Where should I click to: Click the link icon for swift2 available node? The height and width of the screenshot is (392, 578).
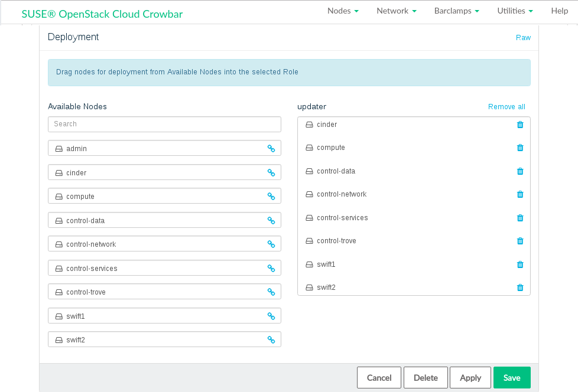click(x=271, y=340)
